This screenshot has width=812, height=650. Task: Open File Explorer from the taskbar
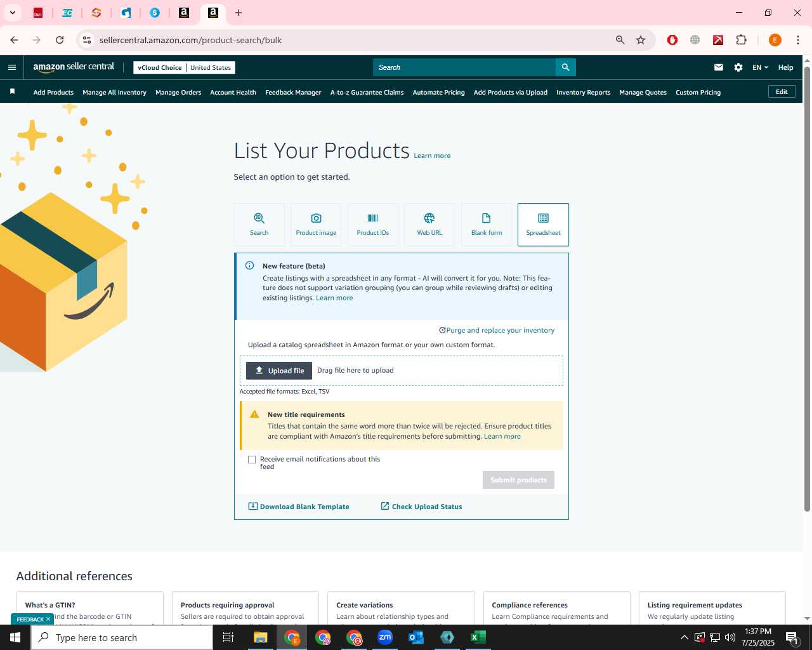tap(261, 637)
